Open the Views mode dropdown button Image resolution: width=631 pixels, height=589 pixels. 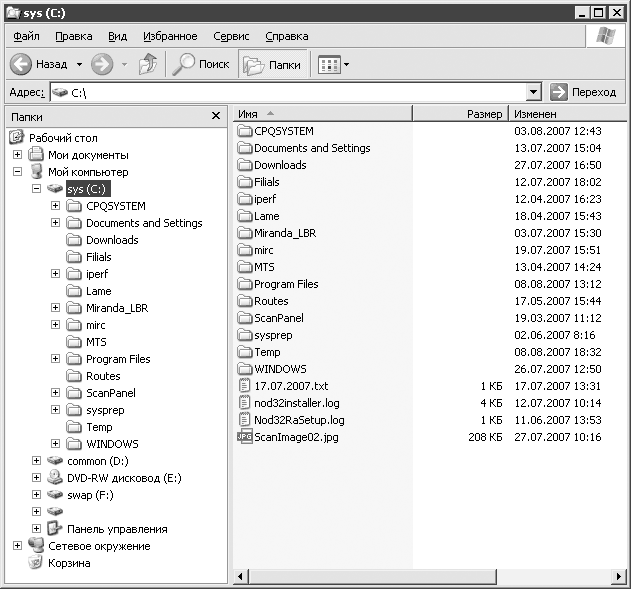pos(334,65)
